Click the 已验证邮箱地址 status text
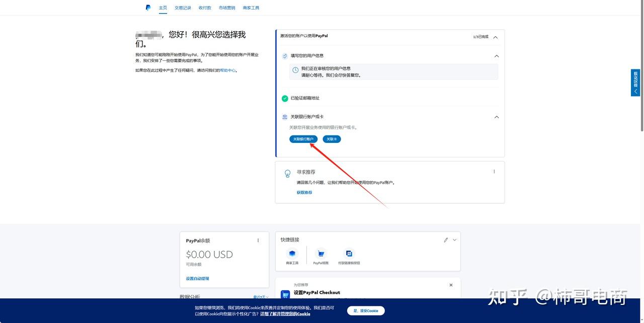Image resolution: width=644 pixels, height=323 pixels. [x=305, y=98]
